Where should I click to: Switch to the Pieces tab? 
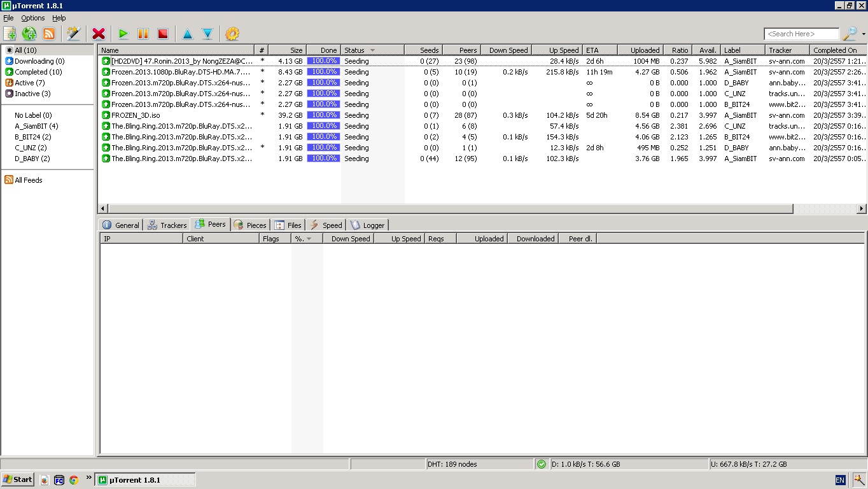coord(250,225)
